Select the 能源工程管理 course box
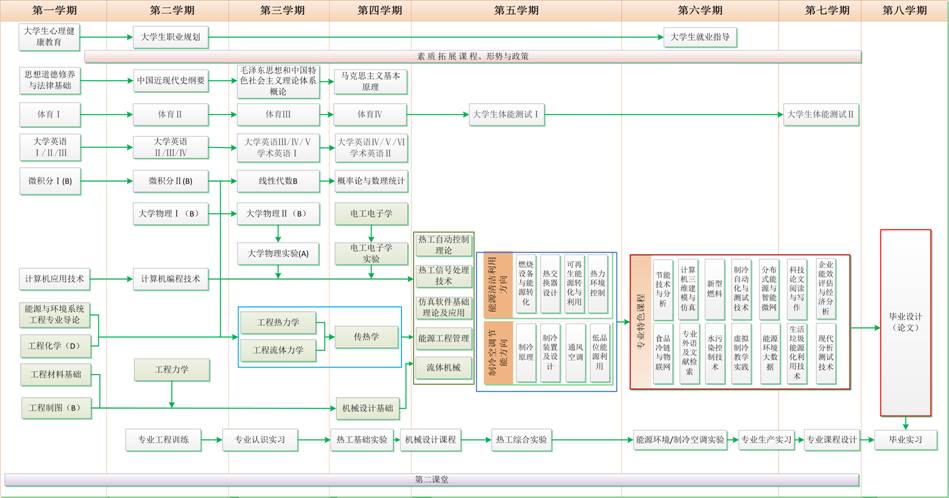 443,339
